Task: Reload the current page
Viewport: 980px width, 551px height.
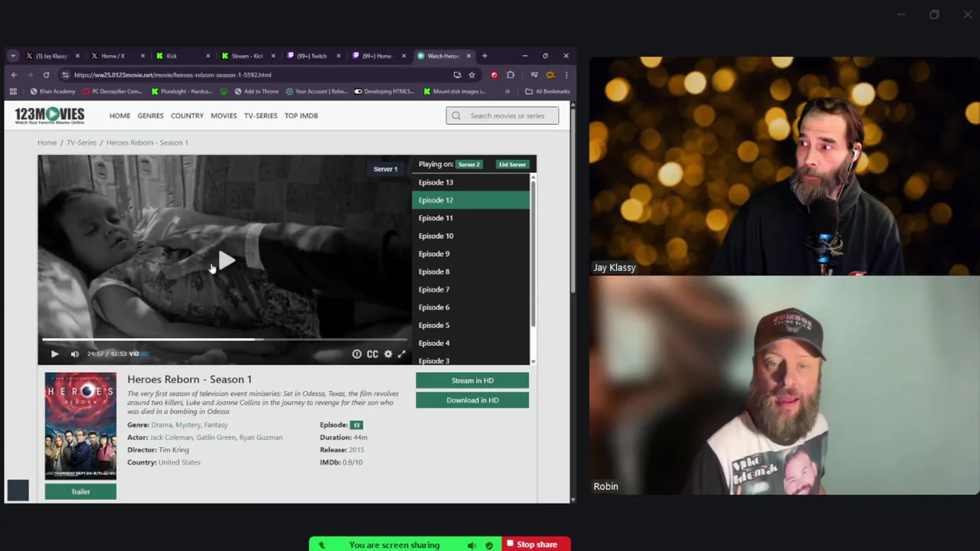Action: [x=46, y=75]
